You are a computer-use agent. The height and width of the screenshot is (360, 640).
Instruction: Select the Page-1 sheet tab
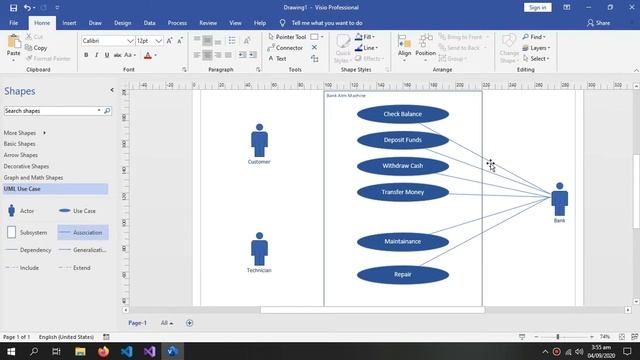pos(137,323)
